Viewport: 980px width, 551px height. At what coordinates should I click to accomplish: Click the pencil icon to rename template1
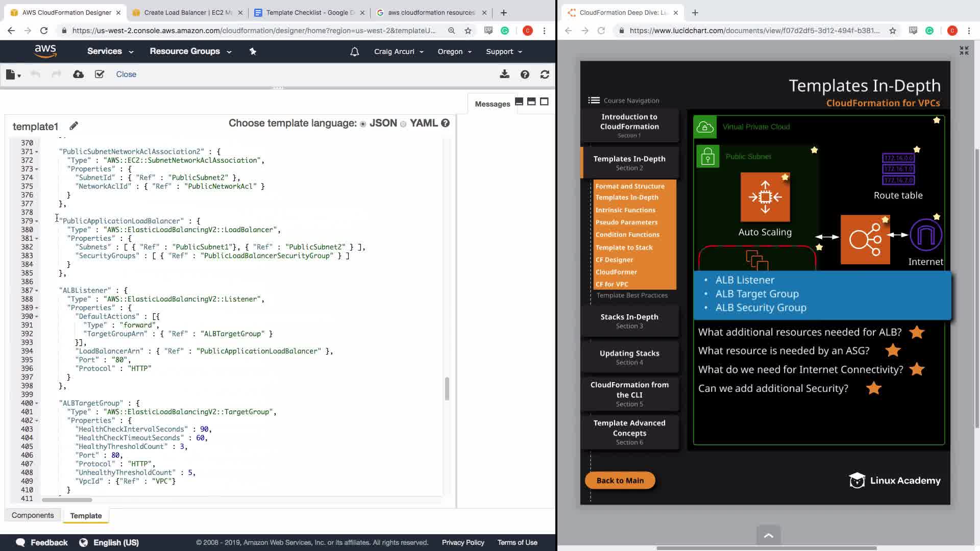73,126
